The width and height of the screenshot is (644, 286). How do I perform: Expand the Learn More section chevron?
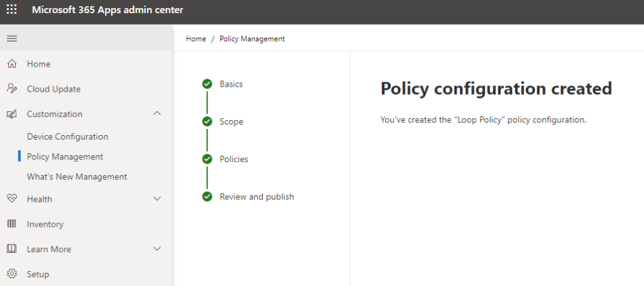point(157,249)
